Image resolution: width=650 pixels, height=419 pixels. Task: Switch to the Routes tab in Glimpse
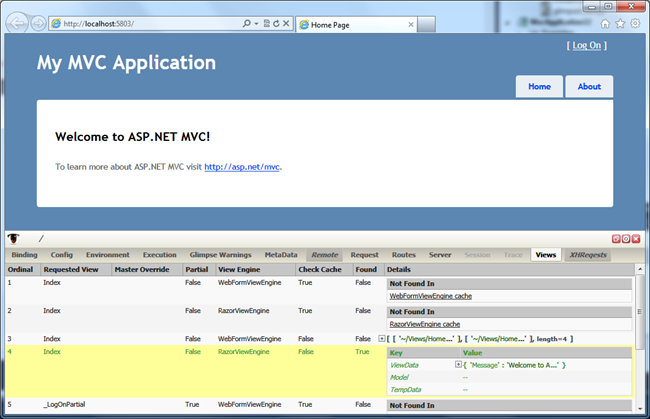point(403,256)
